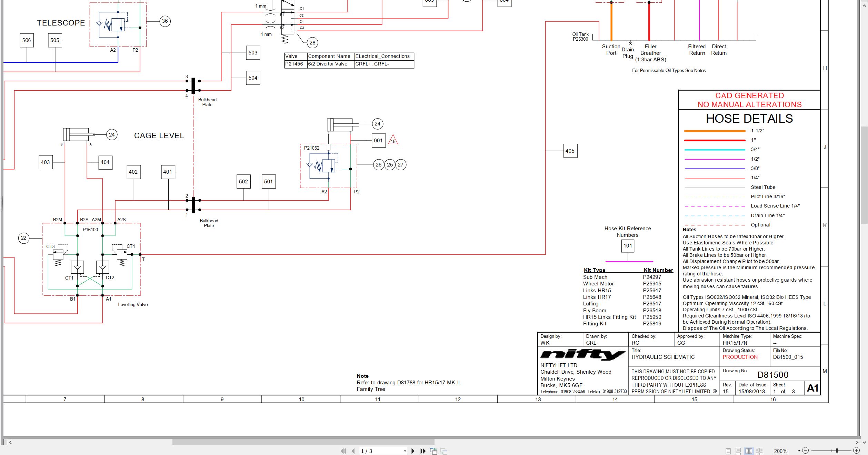The height and width of the screenshot is (455, 868).
Task: Click the Pilot Line 3/16" legend text
Action: pyautogui.click(x=768, y=196)
